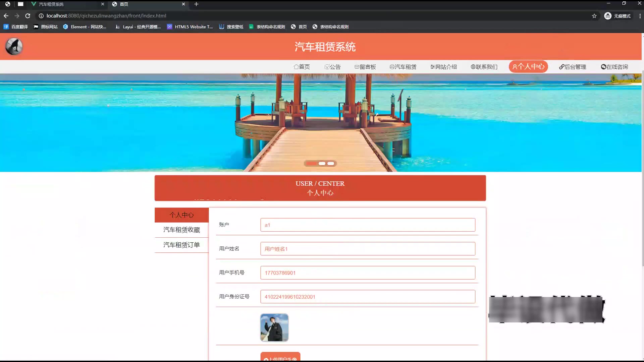Open a new browser tab with the plus icon
Screen dimensions: 644x362
coord(196,4)
